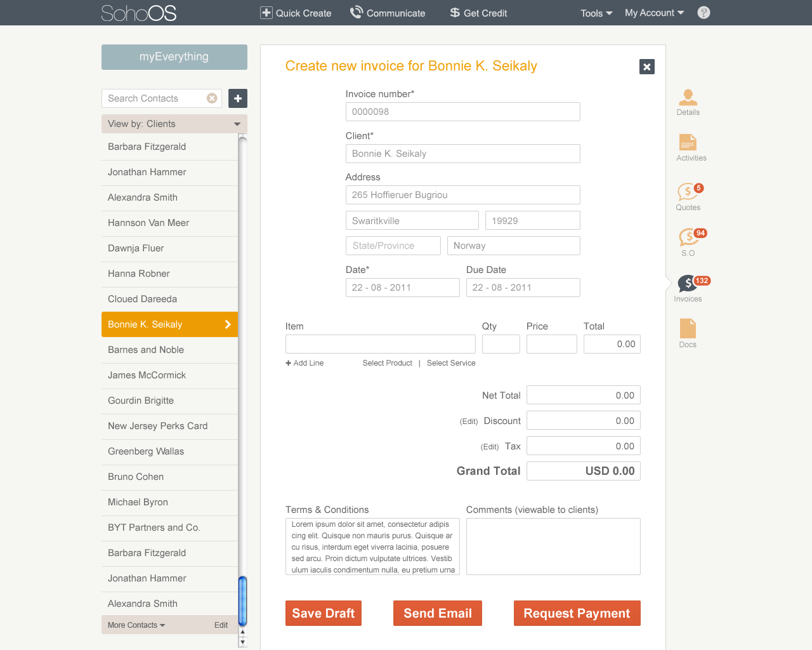Select contact Barnes and Noble
812x650 pixels.
tap(169, 350)
